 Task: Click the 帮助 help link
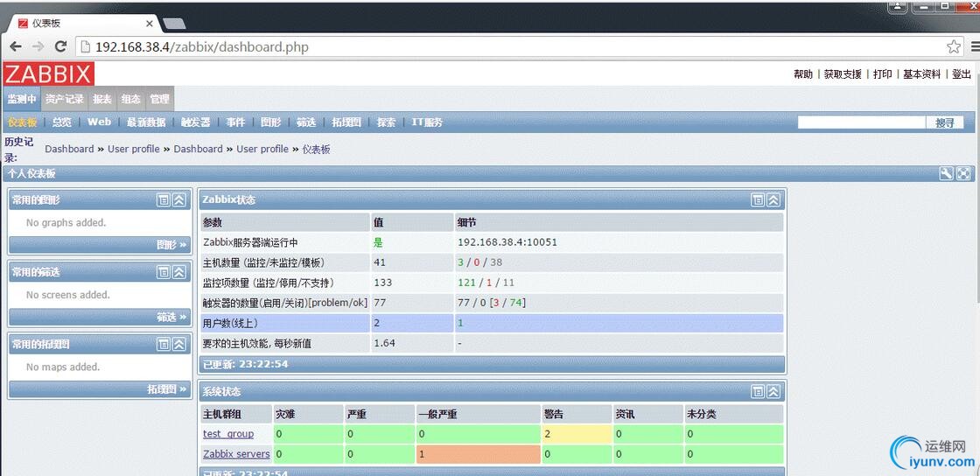point(803,73)
